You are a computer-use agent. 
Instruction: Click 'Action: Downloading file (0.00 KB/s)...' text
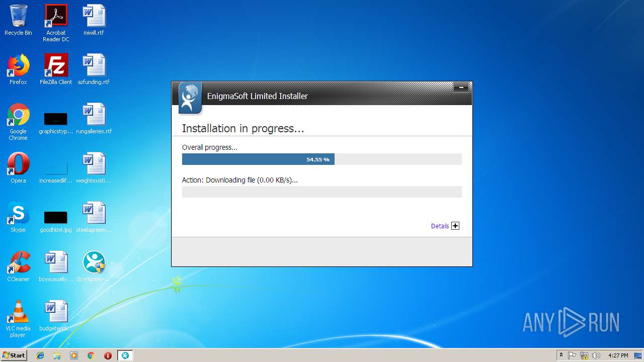pyautogui.click(x=240, y=180)
